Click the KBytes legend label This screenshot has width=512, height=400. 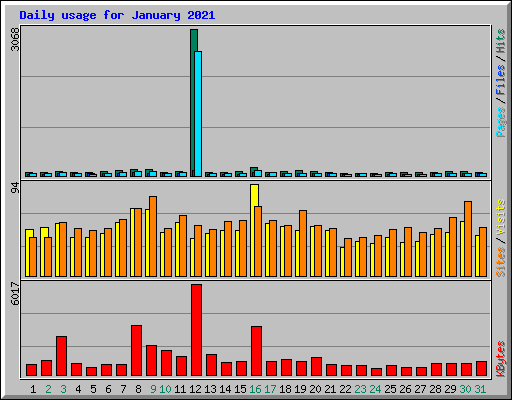click(x=500, y=359)
